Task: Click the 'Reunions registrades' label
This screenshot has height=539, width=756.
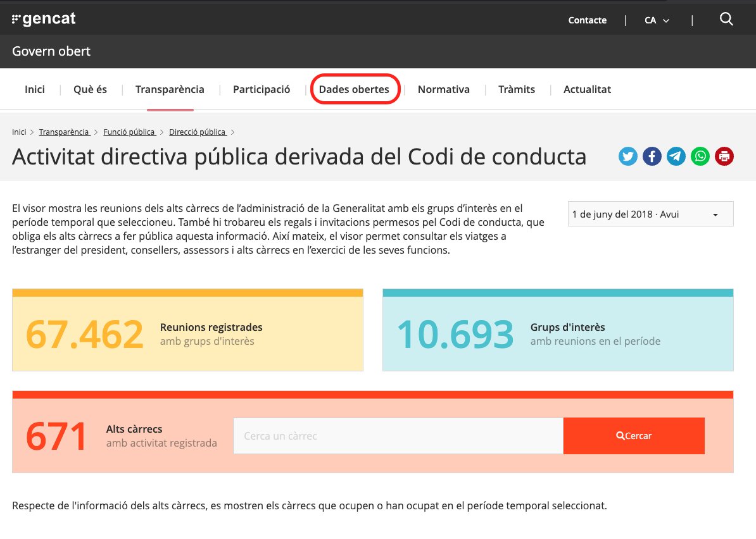Action: click(211, 327)
